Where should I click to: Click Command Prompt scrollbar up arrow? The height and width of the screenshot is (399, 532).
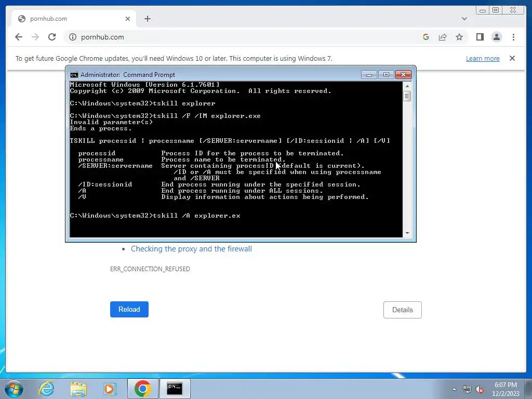tap(407, 86)
